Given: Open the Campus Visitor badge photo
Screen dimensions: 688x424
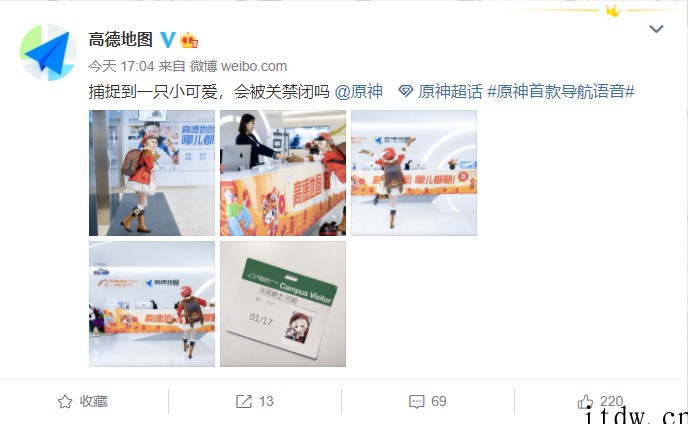Looking at the screenshot, I should click(x=283, y=304).
